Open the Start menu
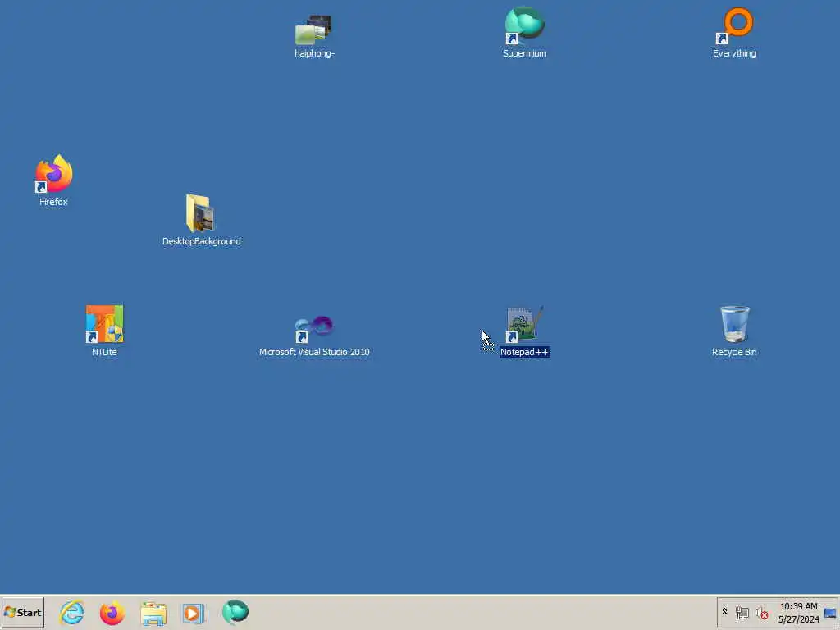Image resolution: width=840 pixels, height=630 pixels. pyautogui.click(x=22, y=612)
